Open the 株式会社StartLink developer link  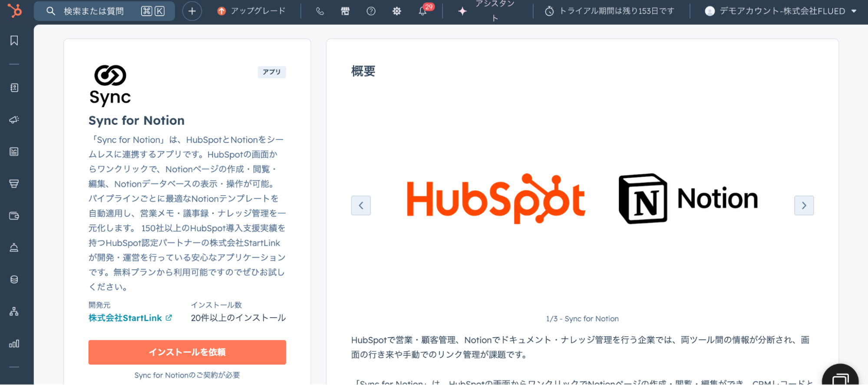[x=130, y=318]
